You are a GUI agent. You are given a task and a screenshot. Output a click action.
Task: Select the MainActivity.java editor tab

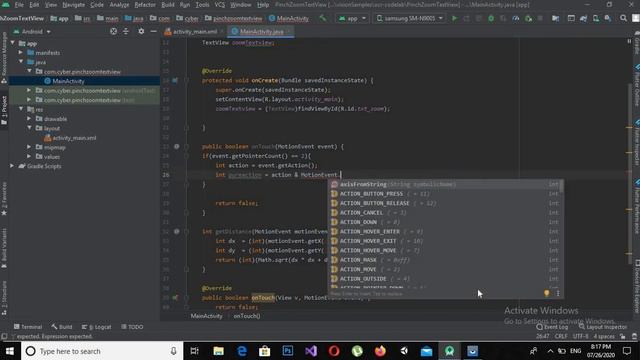261,31
